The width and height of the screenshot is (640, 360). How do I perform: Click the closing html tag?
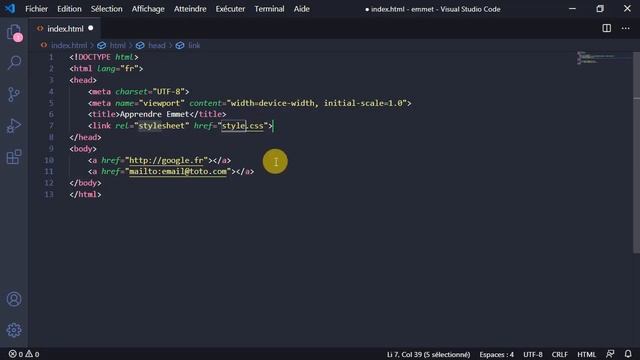click(x=85, y=195)
